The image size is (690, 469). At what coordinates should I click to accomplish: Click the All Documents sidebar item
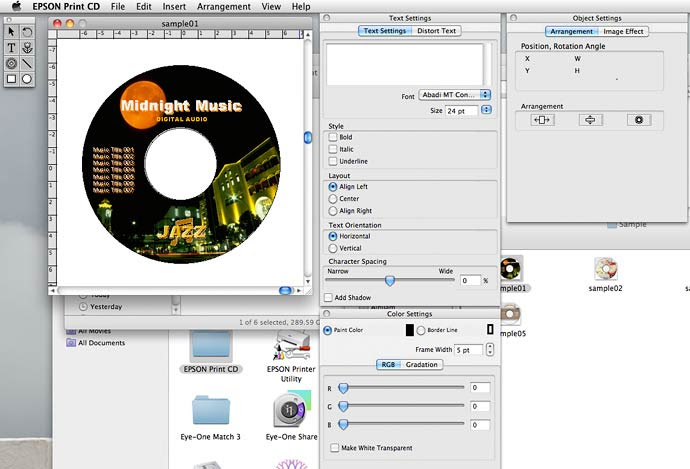96,343
